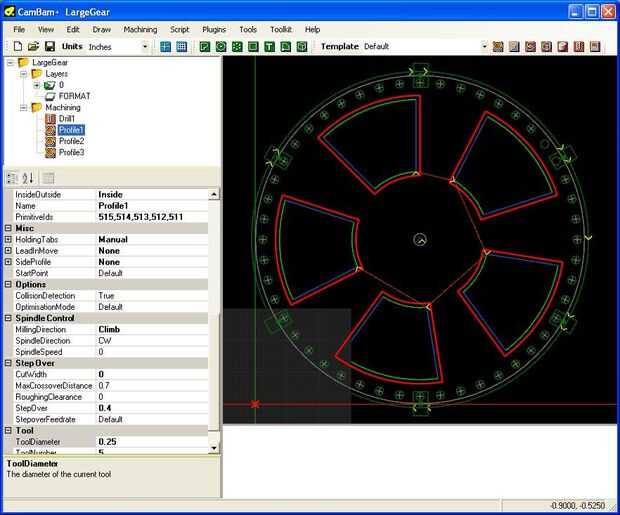The image size is (620, 515).
Task: Switch property grid to Categorized view
Action: pos(12,178)
